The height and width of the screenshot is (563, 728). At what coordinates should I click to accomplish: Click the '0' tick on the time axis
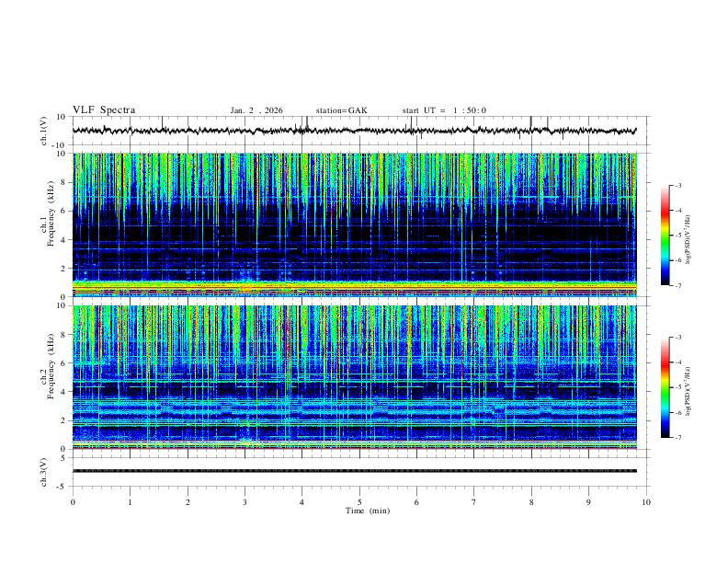[x=73, y=502]
